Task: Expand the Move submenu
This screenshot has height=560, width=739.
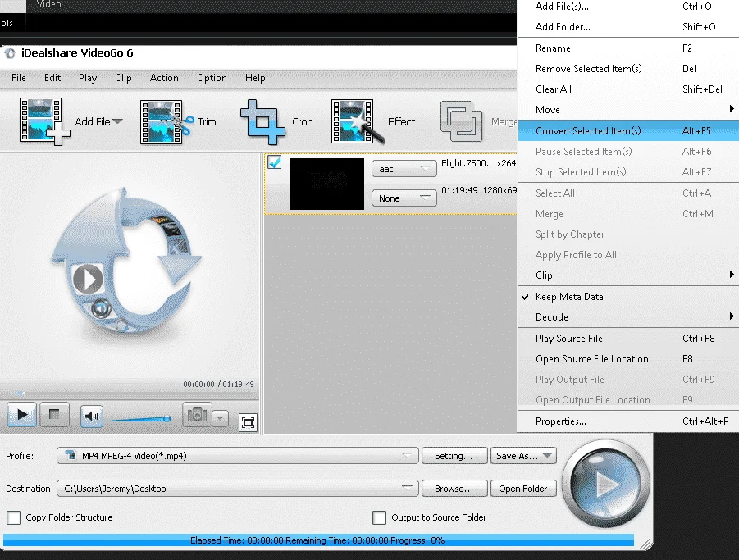Action: (628, 110)
